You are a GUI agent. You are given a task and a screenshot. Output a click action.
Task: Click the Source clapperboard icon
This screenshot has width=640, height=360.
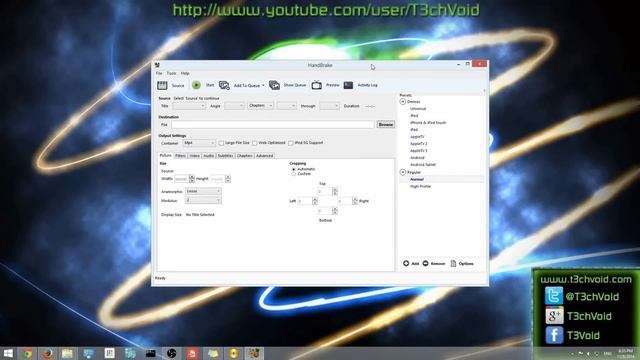[162, 85]
